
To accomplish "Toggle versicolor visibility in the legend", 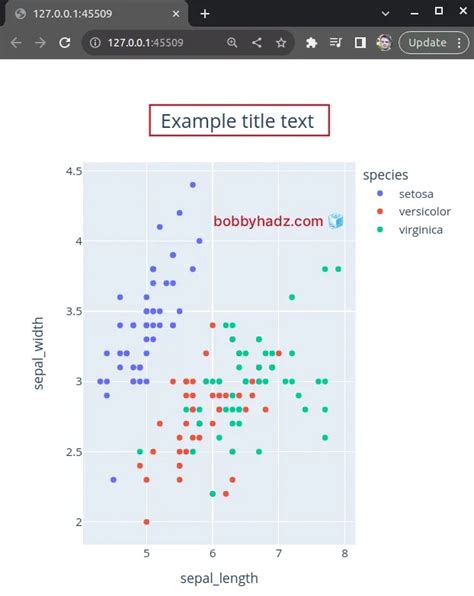I will click(x=413, y=211).
